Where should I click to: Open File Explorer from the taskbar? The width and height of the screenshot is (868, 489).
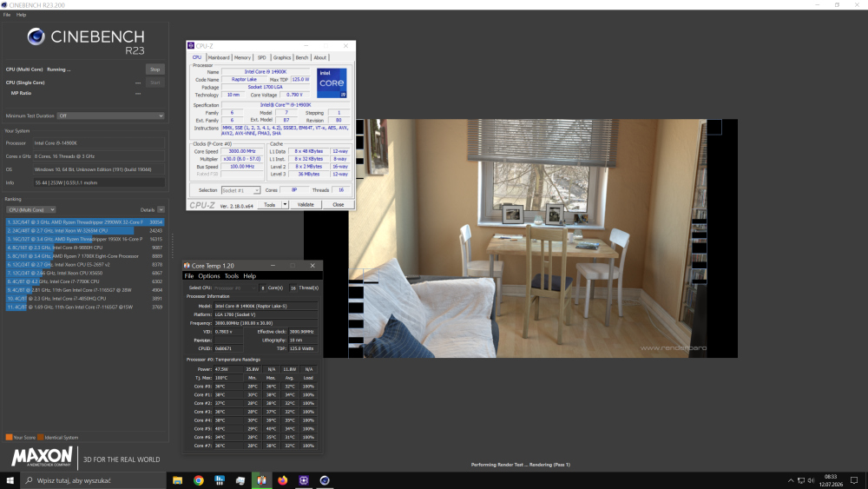pos(177,480)
